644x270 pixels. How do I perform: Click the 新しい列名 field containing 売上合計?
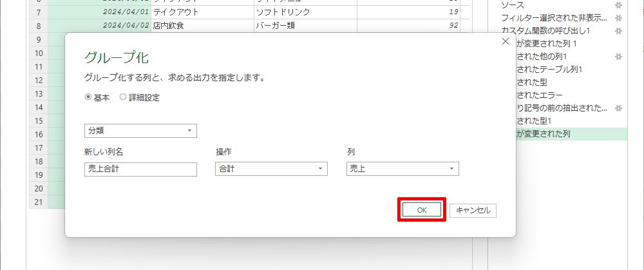pyautogui.click(x=140, y=169)
